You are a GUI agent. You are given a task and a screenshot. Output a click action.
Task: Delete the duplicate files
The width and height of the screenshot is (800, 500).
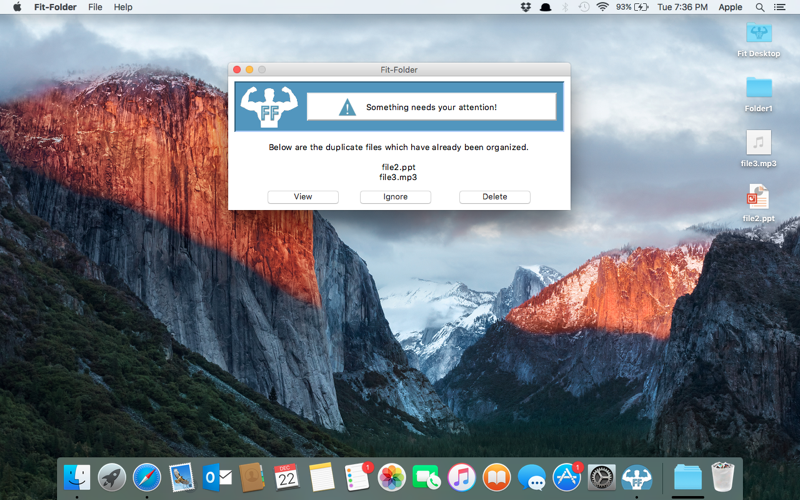[x=494, y=197]
